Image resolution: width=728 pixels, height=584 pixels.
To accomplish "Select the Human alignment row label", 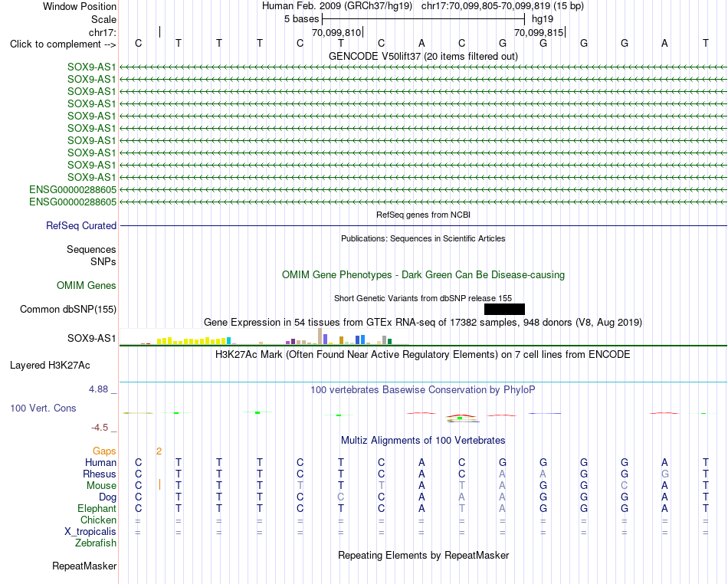I will tap(100, 463).
